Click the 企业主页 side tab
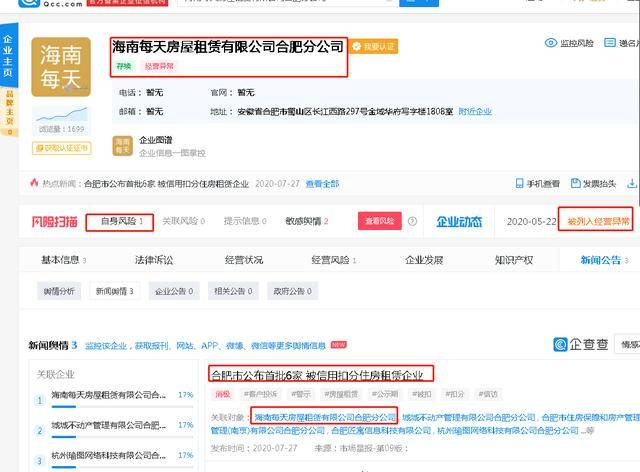Image resolution: width=640 pixels, height=472 pixels. (8, 56)
